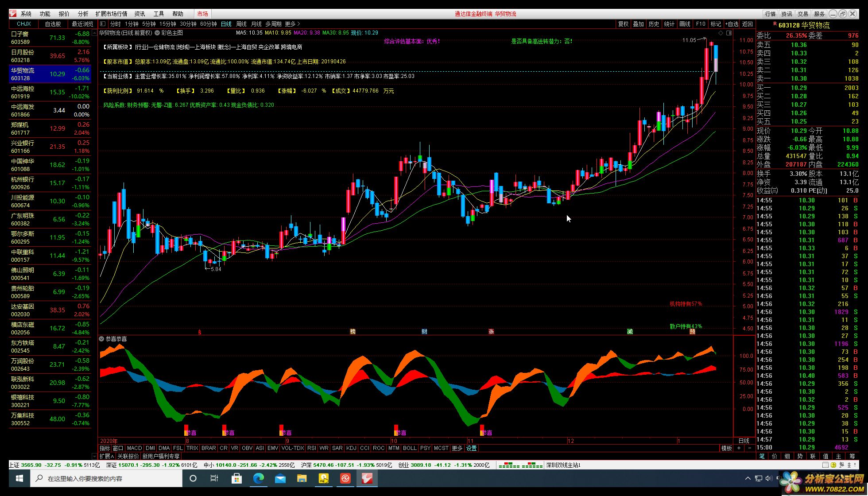Select the KDJ indicator tab
This screenshot has height=496, width=868.
pyautogui.click(x=351, y=448)
